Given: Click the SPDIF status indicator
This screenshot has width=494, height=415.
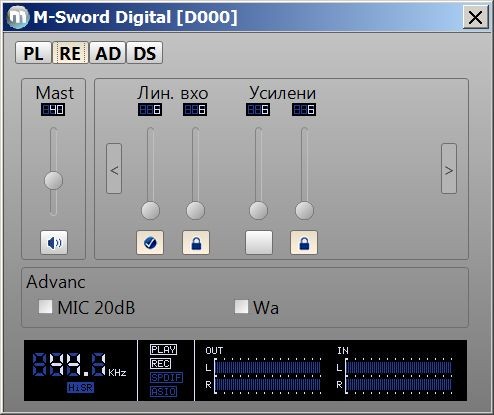Looking at the screenshot, I should click(x=166, y=378).
